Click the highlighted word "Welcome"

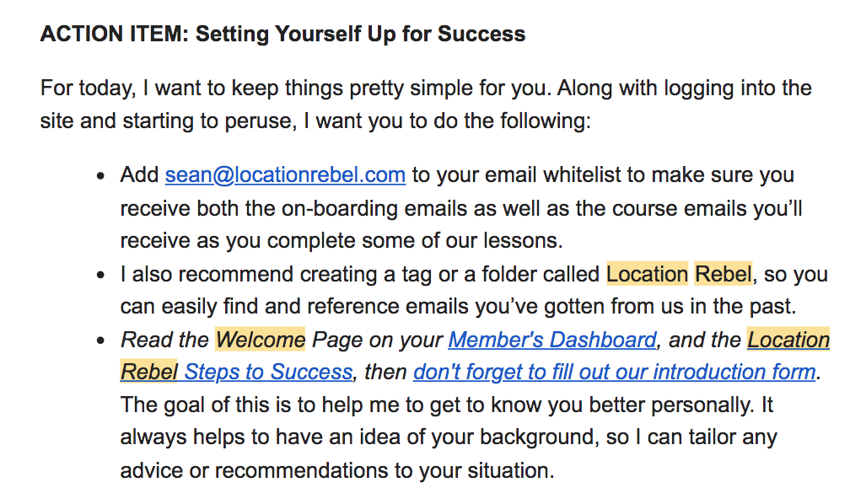pyautogui.click(x=261, y=340)
